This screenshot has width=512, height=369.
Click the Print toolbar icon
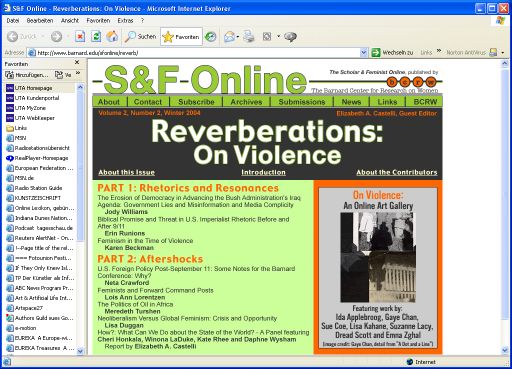248,37
